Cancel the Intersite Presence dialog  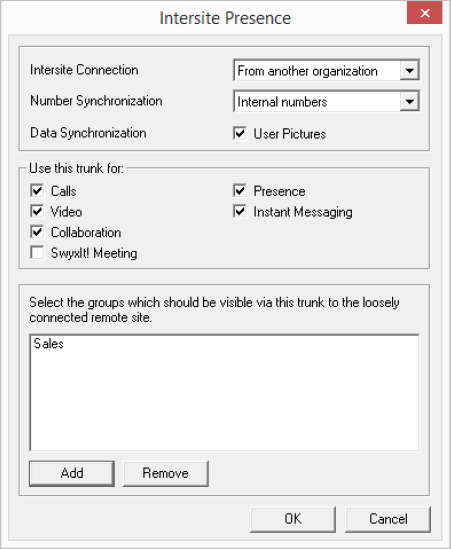(x=388, y=519)
